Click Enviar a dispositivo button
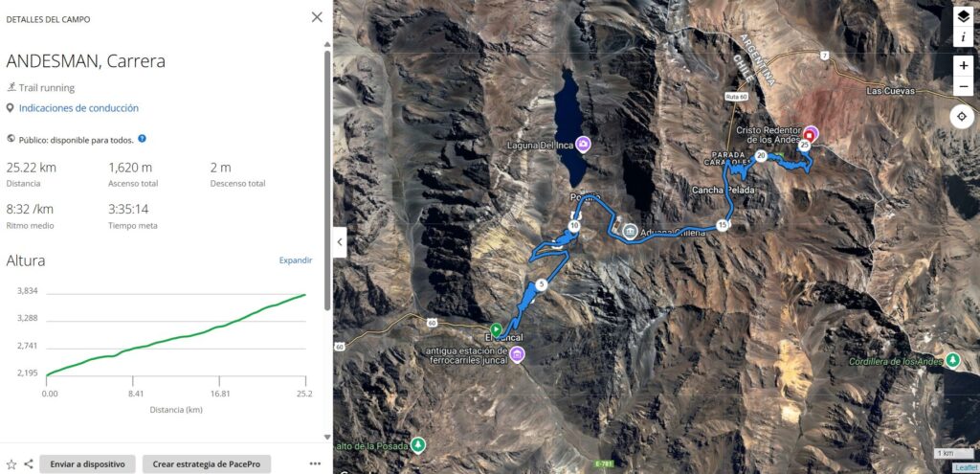980x474 pixels. tap(87, 464)
